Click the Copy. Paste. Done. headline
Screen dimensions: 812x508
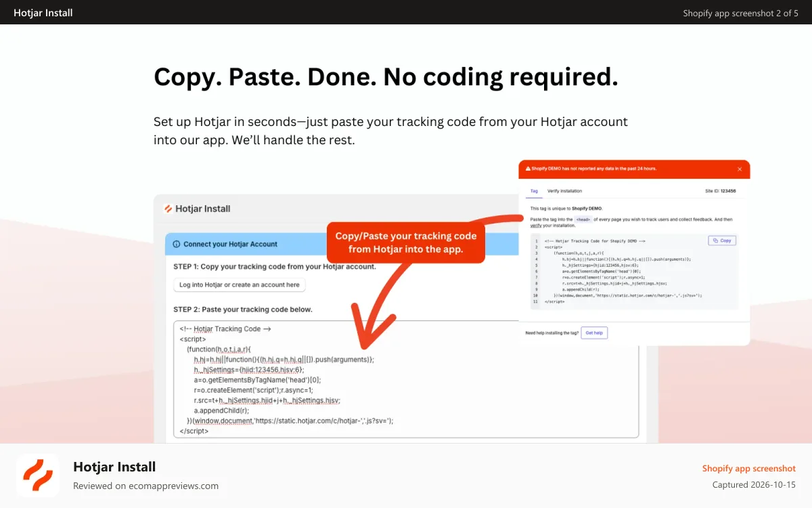386,77
